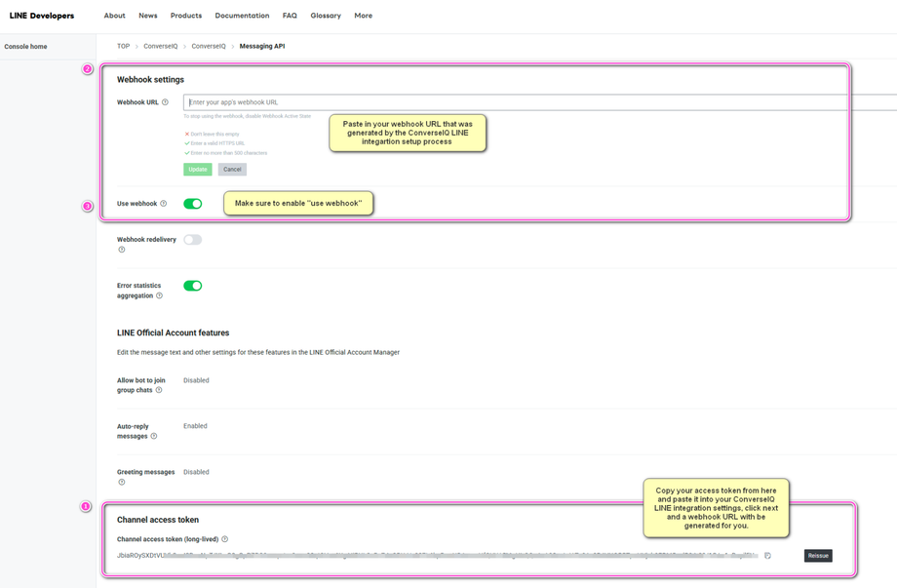Click Disabled value for group chats
Viewport: 897px width, 588px height.
196,380
